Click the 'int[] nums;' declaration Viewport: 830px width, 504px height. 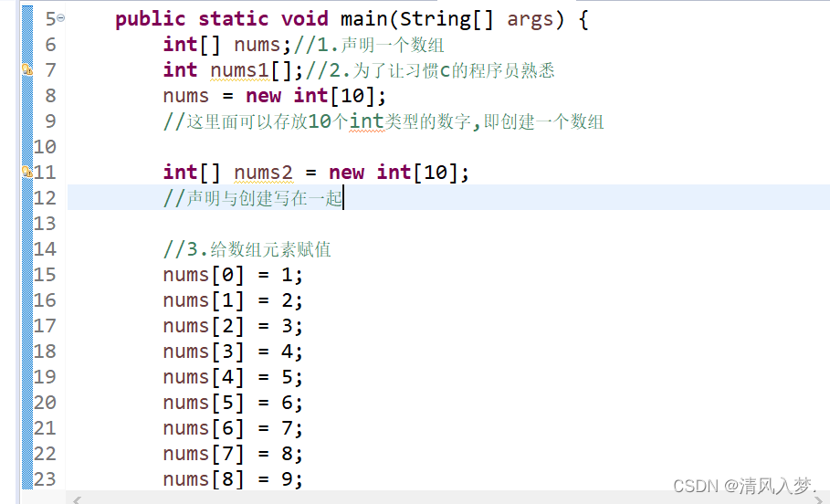click(227, 45)
